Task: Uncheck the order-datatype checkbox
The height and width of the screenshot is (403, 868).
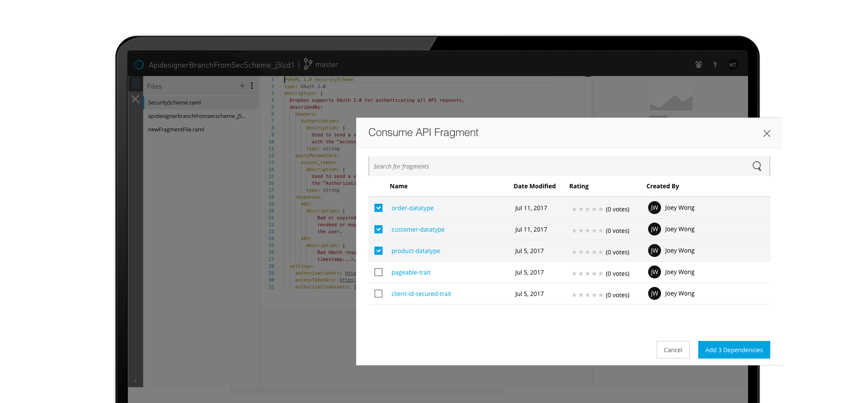Action: pos(378,208)
